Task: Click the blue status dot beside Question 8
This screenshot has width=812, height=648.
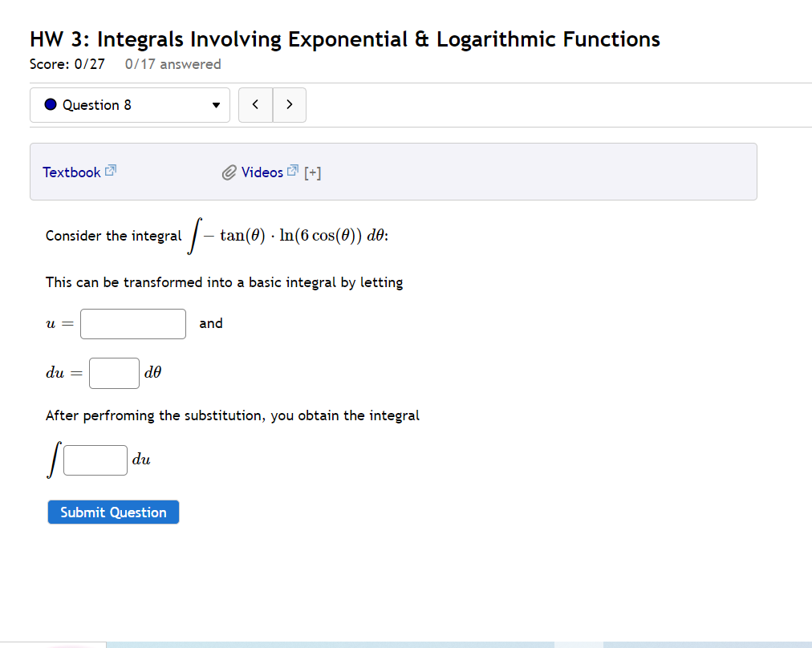Action: pyautogui.click(x=49, y=104)
